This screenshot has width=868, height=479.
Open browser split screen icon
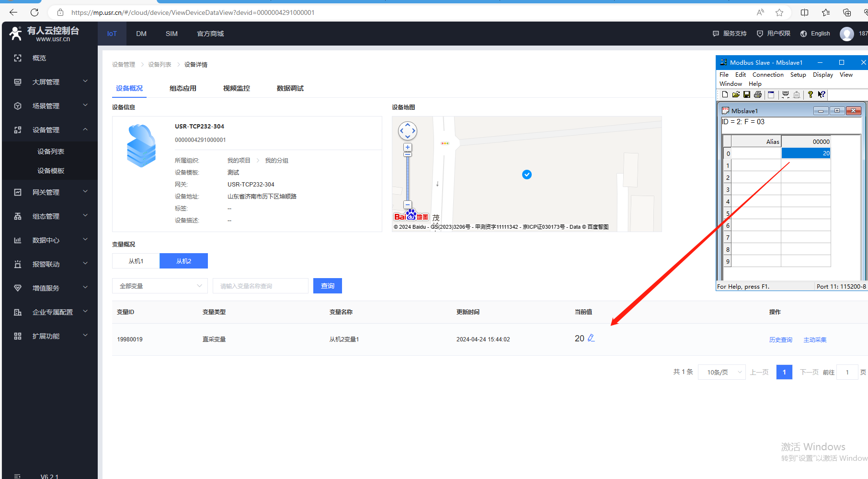click(x=805, y=12)
